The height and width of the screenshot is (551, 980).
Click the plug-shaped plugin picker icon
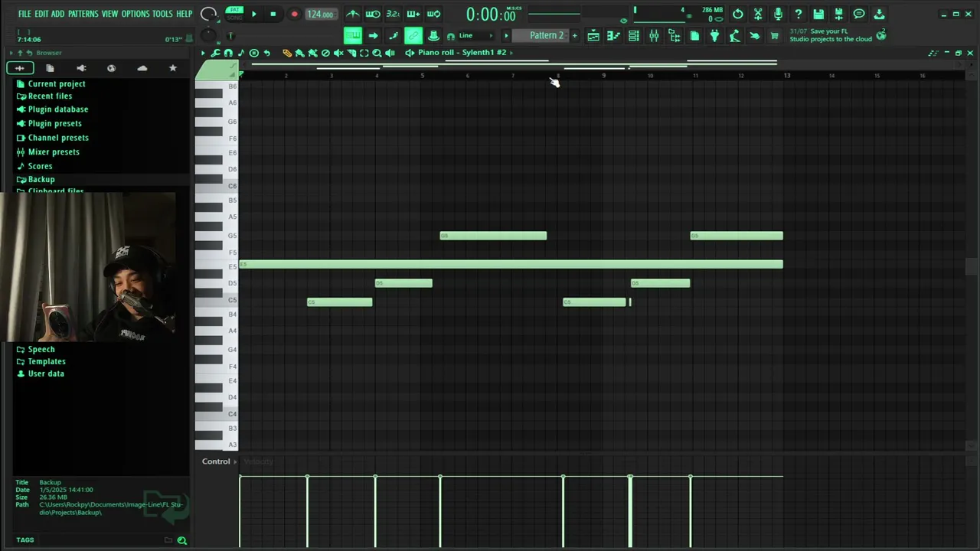point(714,35)
